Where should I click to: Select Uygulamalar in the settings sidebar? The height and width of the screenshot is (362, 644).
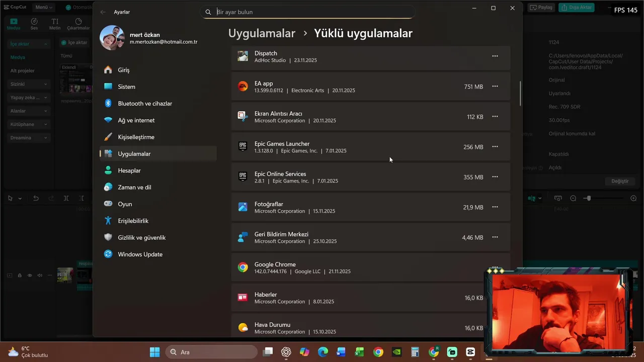158,154
